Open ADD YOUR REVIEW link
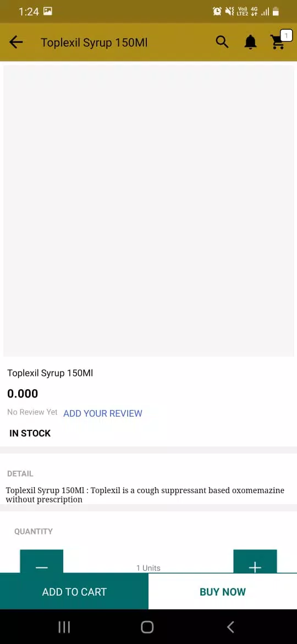The image size is (297, 644). point(102,413)
